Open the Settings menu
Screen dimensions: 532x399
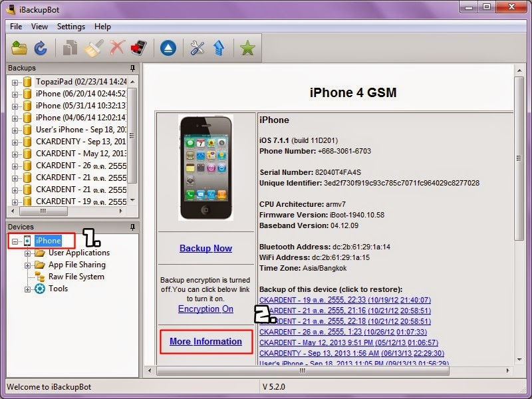coord(71,27)
